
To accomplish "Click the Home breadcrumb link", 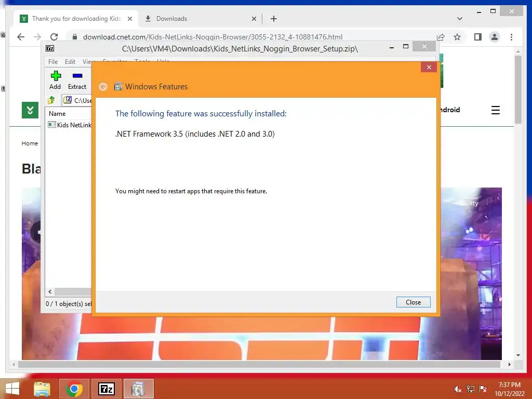I will click(x=30, y=143).
